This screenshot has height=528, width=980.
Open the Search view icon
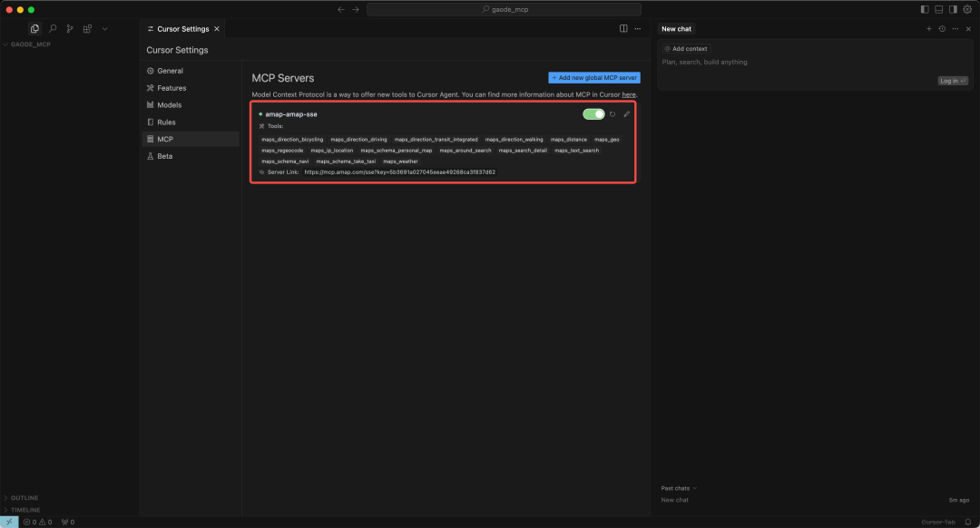(53, 29)
